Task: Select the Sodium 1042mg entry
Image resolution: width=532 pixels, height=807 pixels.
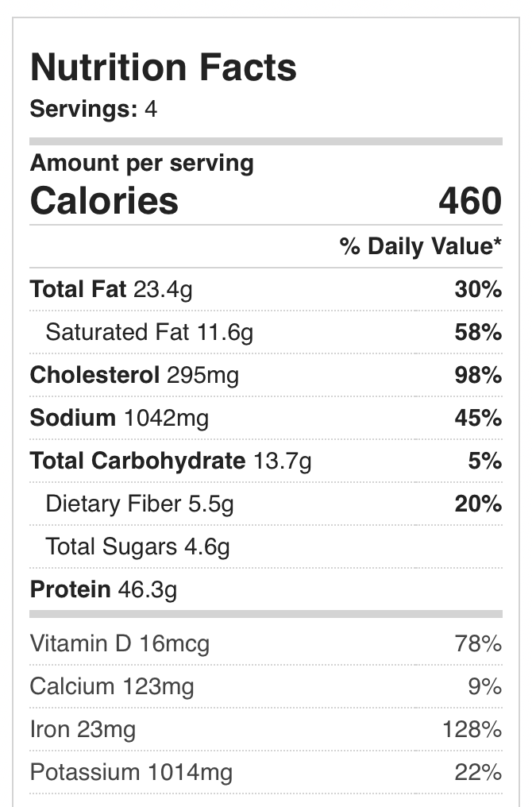Action: (x=119, y=418)
